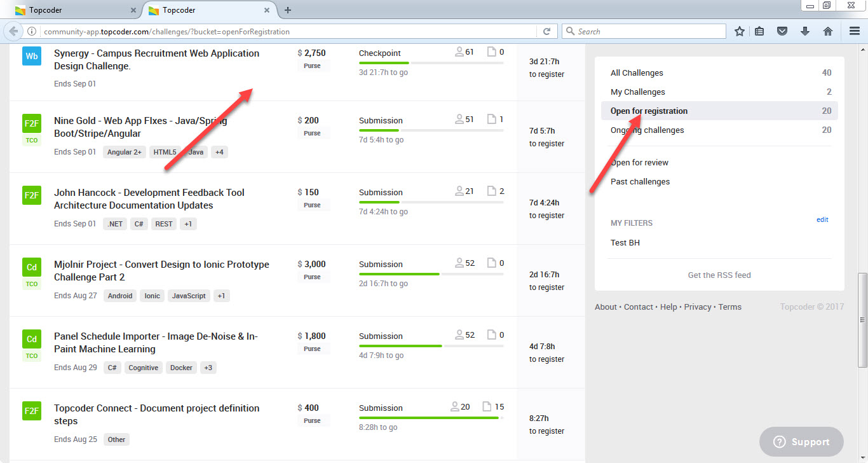Viewport: 868px width, 463px height.
Task: Open the downloads arrow icon
Action: coord(805,31)
